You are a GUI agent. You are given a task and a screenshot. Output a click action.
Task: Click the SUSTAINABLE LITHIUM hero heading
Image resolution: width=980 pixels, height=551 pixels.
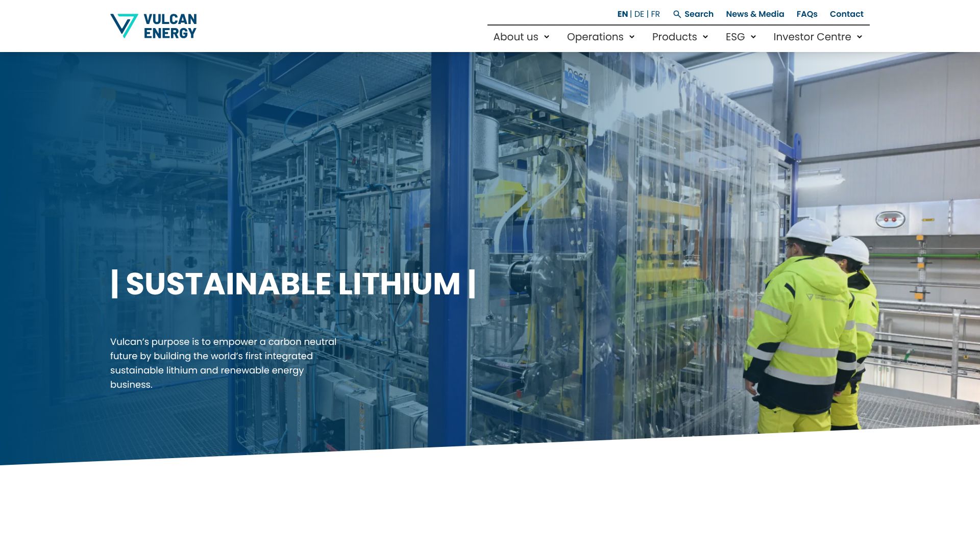tap(293, 284)
